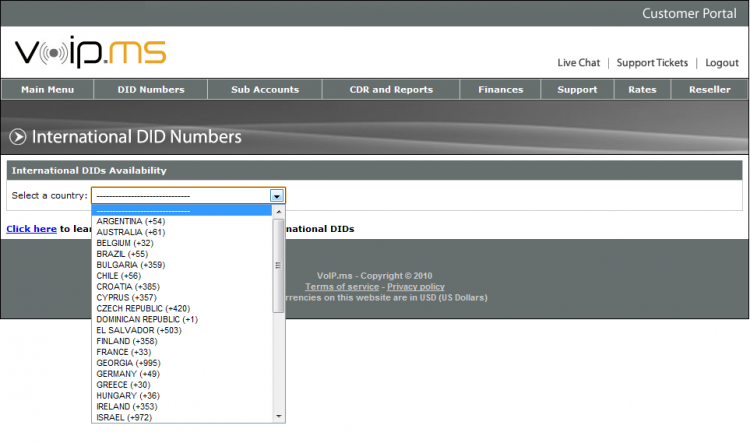
Task: Select ARGENTINA (+54) from the list
Action: 182,221
